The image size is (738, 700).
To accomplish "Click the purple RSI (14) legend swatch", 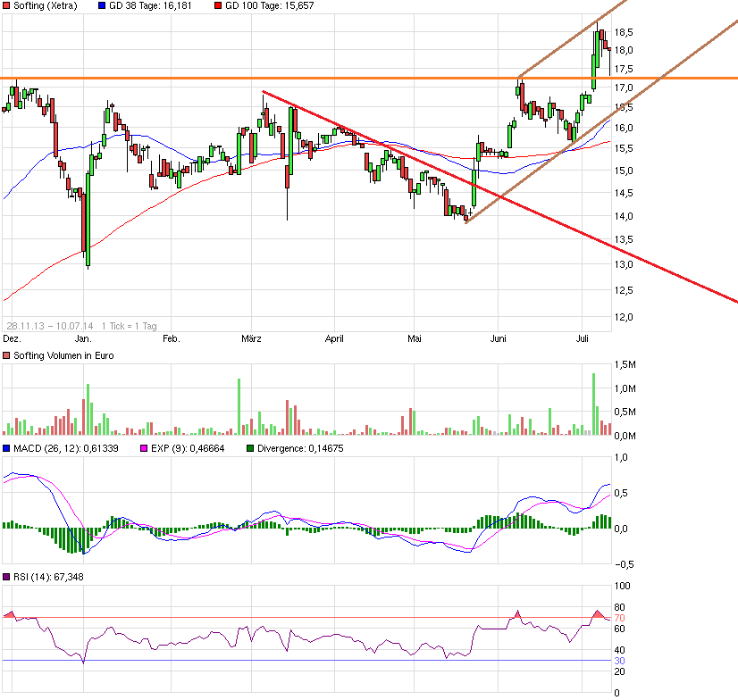I will pyautogui.click(x=6, y=577).
